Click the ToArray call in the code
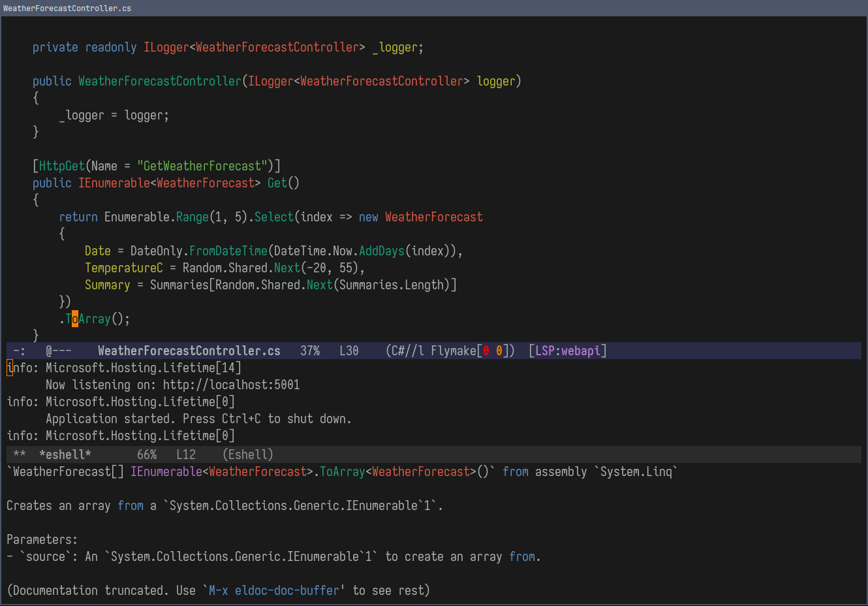 (x=88, y=319)
